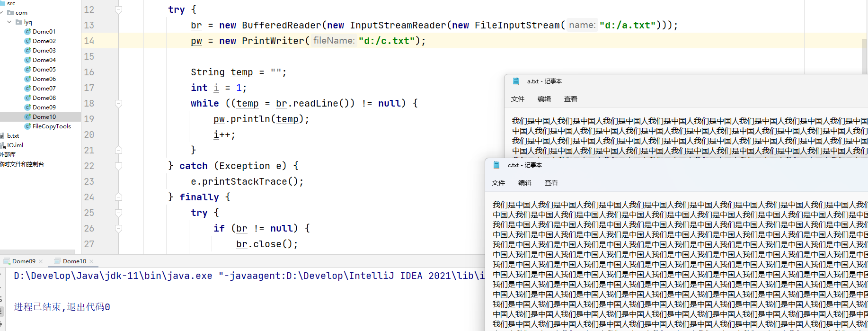The image size is (868, 331).
Task: Click the fileName: parameter hint
Action: point(334,41)
